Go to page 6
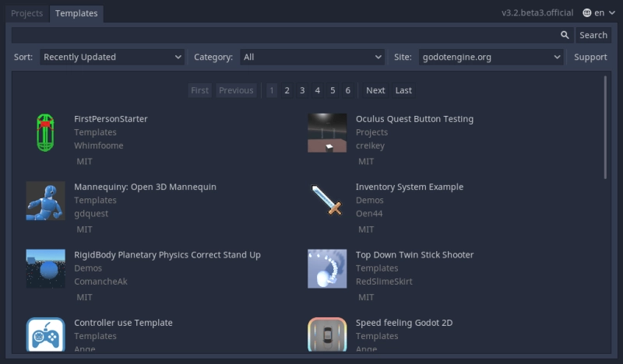 (x=347, y=90)
